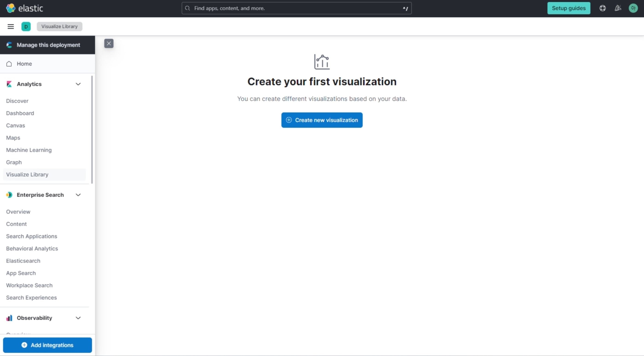Viewport: 644px width, 356px height.
Task: Click the Observability section heading
Action: coord(34,318)
